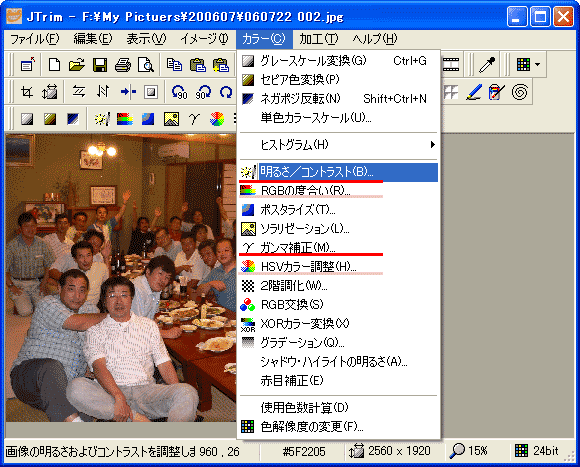Click the Print toolbar icon
The image size is (580, 467).
tap(123, 65)
